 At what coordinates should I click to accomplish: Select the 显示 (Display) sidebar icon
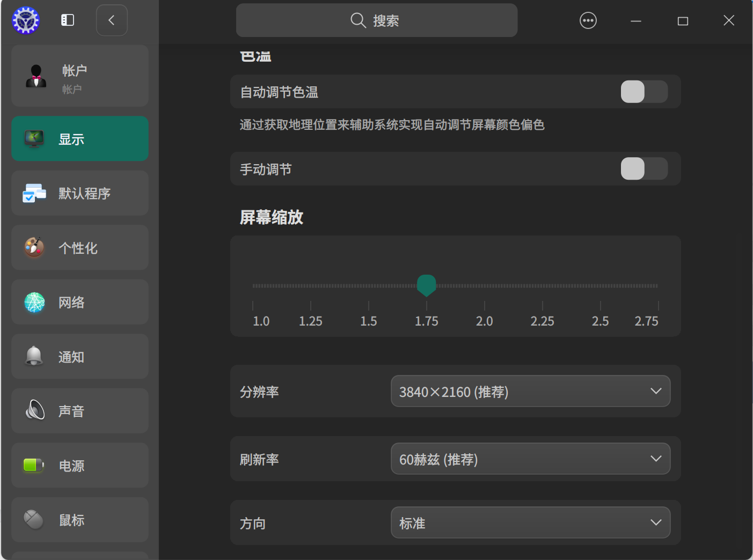[x=34, y=138]
